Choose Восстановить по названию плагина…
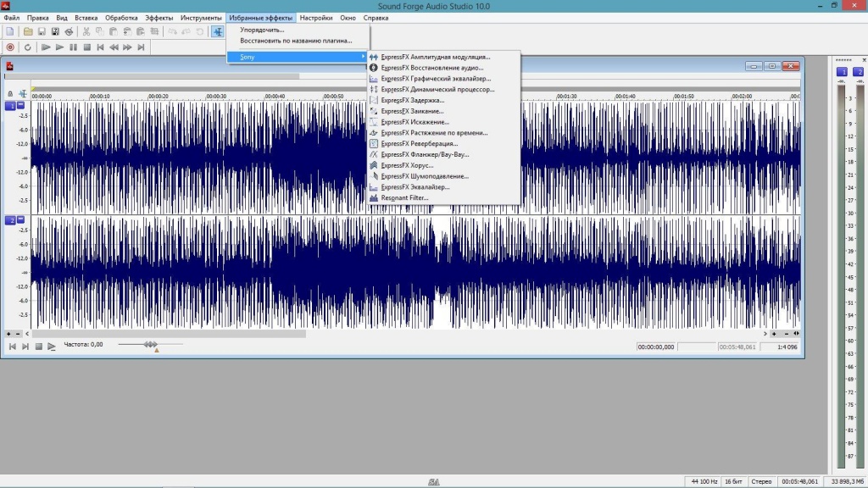 [298, 41]
